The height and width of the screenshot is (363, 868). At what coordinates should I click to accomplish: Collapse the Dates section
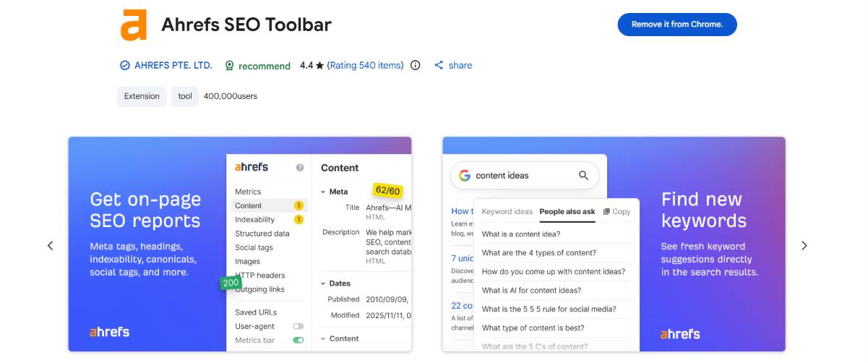(x=322, y=283)
